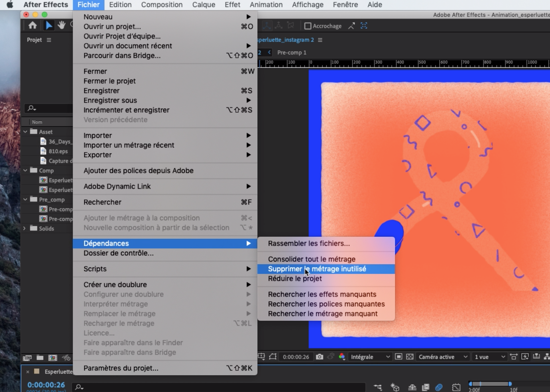Open the Créer une doublure submenu
The width and height of the screenshot is (550, 392).
point(165,285)
